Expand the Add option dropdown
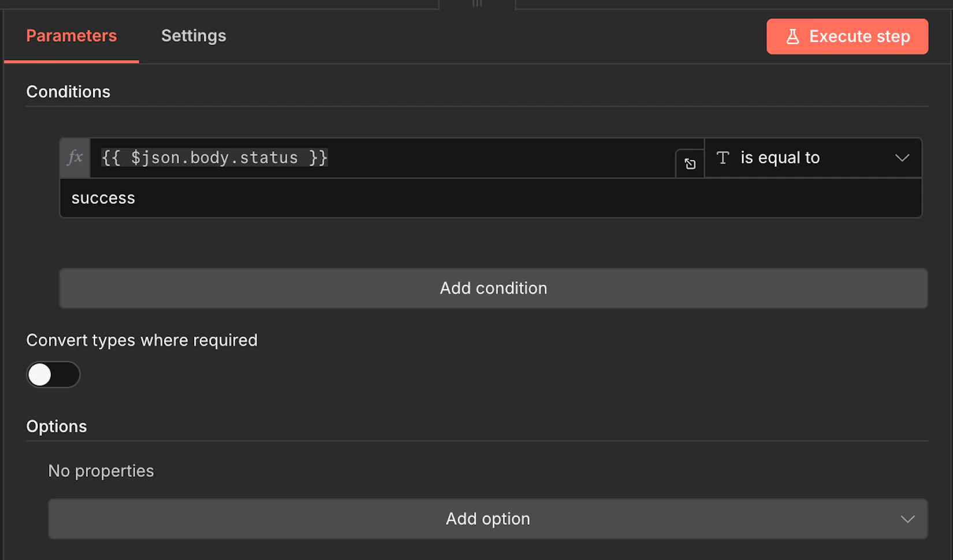 [x=487, y=519]
